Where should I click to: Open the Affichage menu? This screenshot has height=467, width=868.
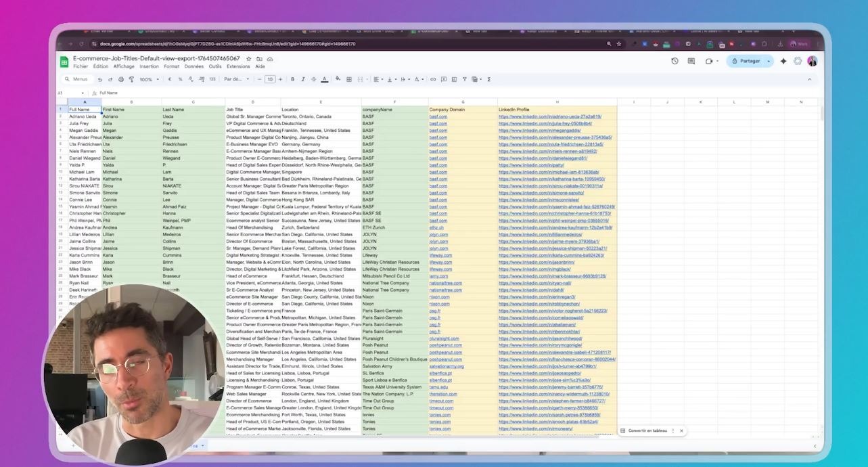coord(124,66)
